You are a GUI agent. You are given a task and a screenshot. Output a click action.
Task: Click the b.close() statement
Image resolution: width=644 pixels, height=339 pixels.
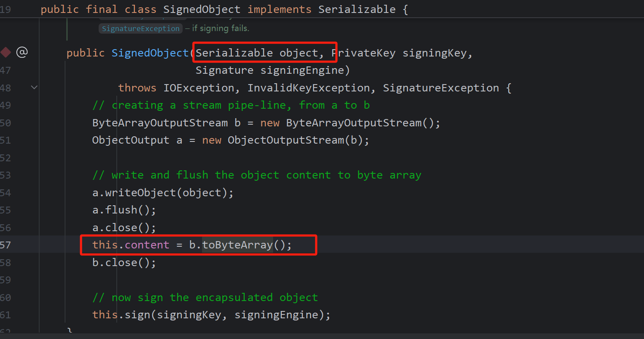click(124, 263)
